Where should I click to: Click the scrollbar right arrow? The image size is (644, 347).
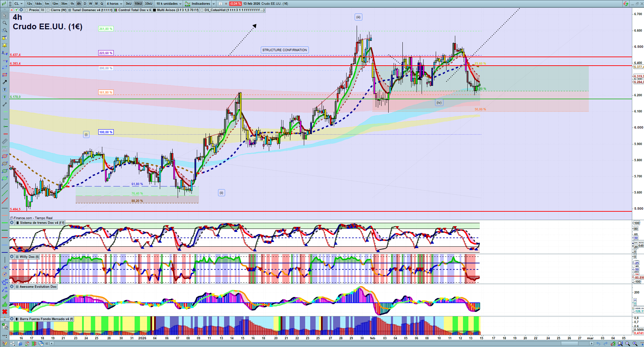(592, 344)
